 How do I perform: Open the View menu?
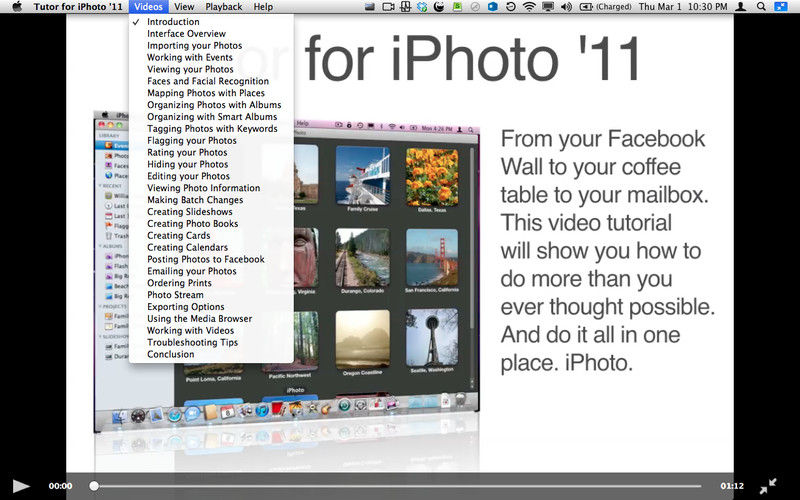pyautogui.click(x=184, y=7)
